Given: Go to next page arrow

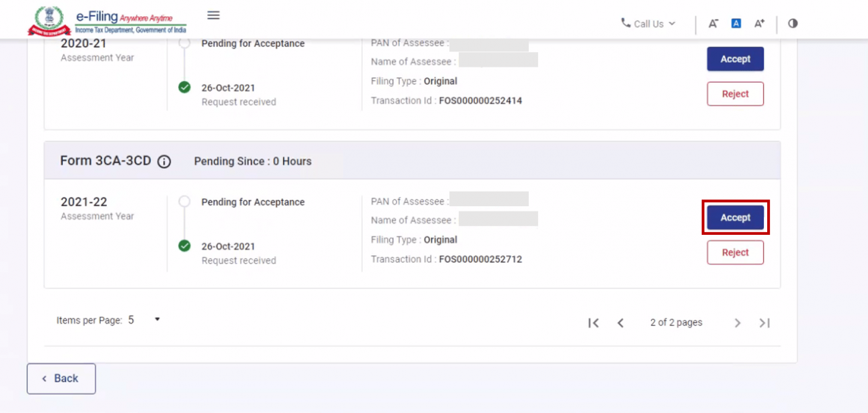Looking at the screenshot, I should [737, 323].
